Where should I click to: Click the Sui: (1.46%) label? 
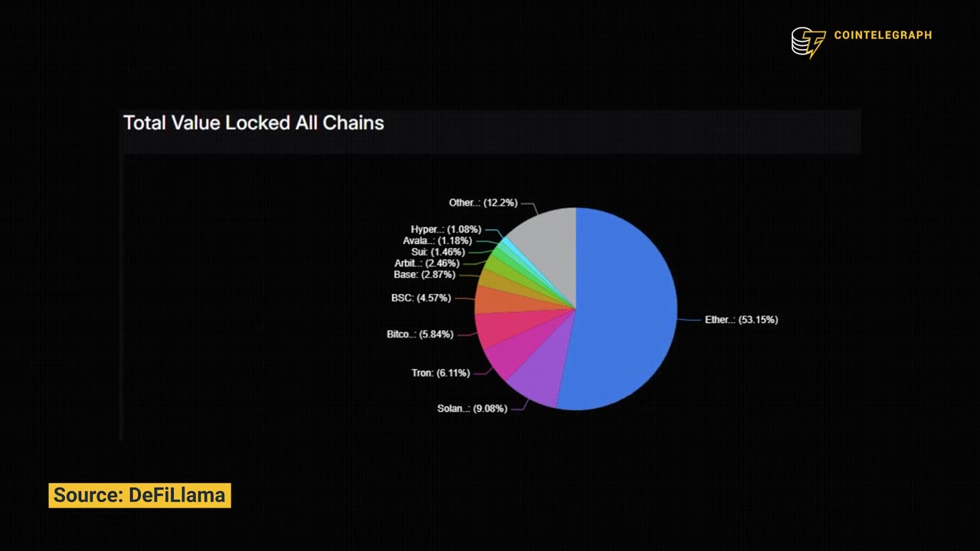[438, 252]
